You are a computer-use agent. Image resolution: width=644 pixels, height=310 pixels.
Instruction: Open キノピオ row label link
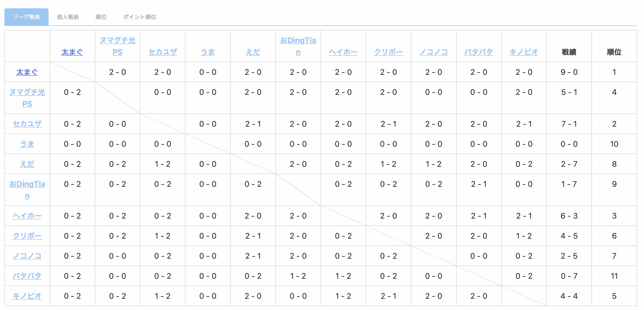tap(27, 296)
